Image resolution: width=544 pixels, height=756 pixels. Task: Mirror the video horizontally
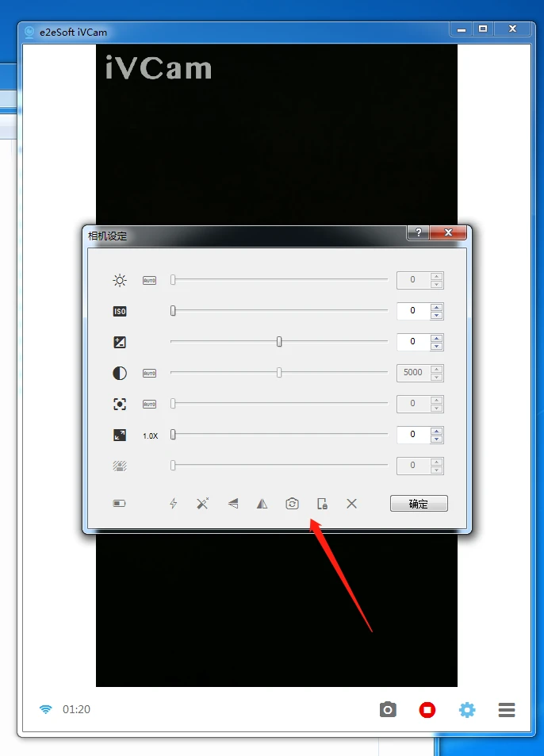[x=262, y=504]
